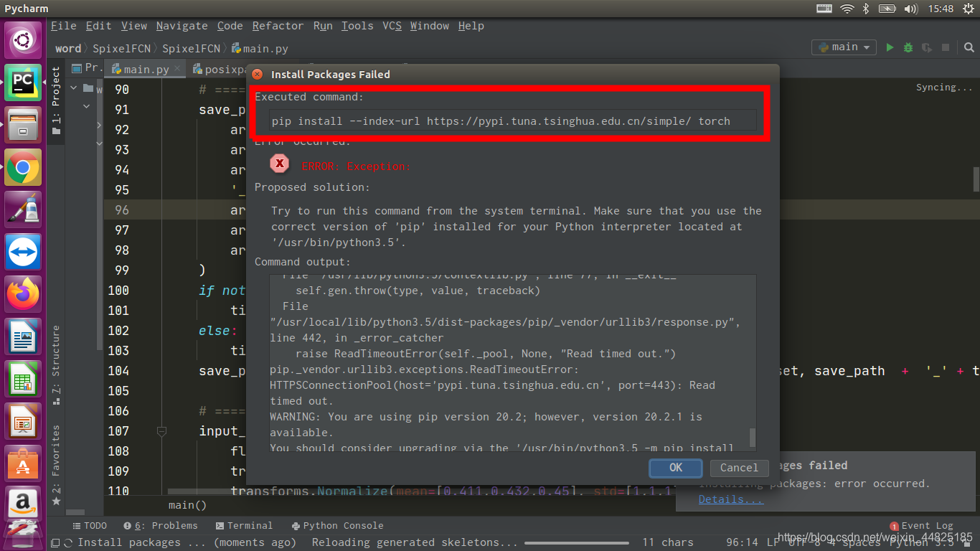
Task: Open Firefox browser from the dock
Action: point(23,295)
